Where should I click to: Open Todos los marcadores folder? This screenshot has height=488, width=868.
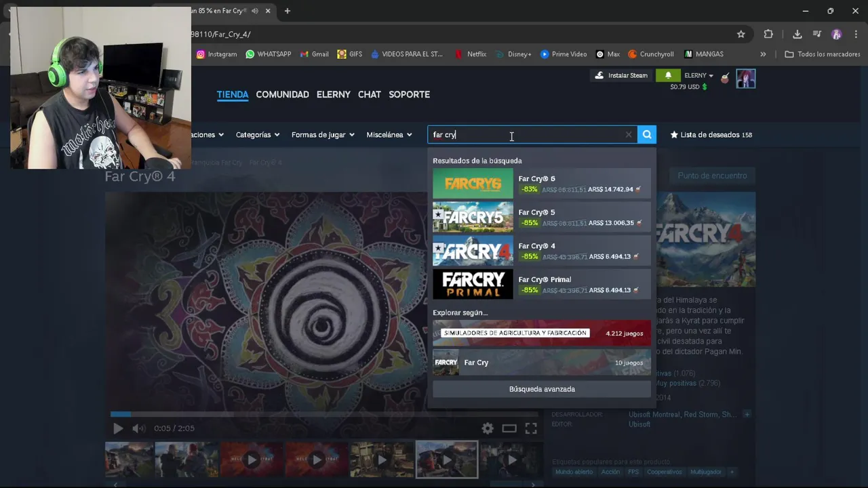[x=822, y=54]
